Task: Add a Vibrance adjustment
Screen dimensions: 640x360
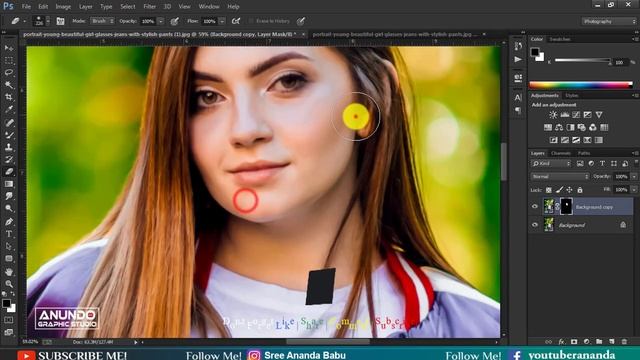Action: click(x=599, y=115)
